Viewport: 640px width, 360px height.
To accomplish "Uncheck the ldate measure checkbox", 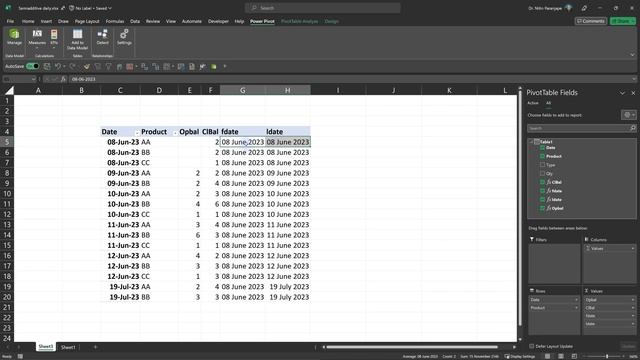I will click(542, 200).
